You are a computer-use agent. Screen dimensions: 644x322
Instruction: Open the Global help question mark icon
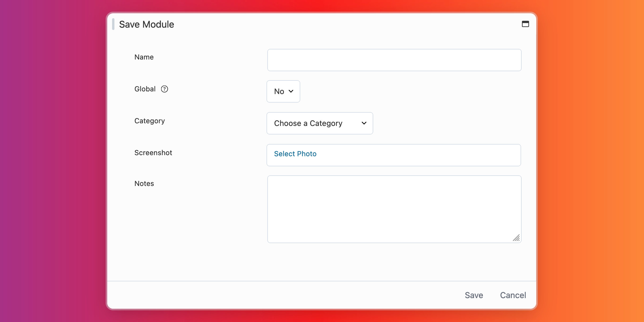165,89
